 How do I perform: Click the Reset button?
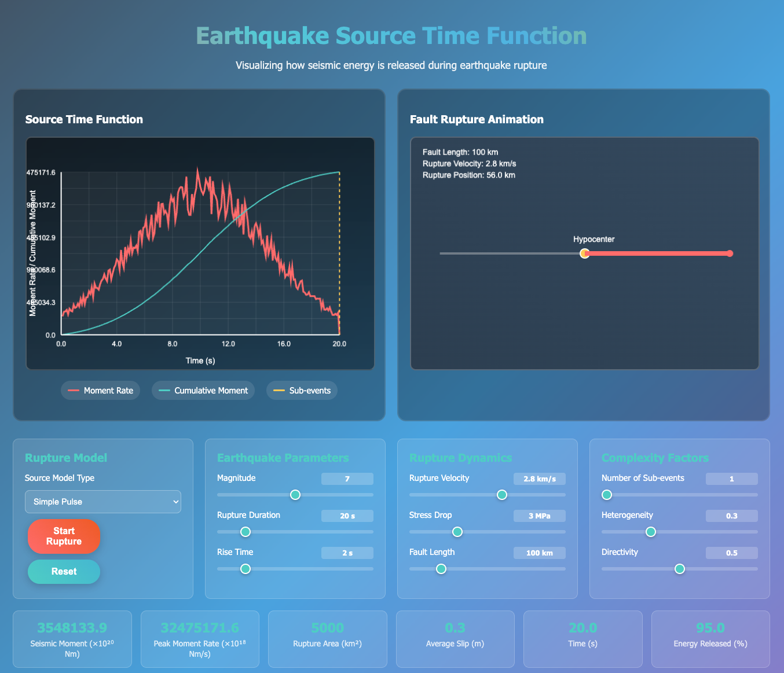(64, 572)
